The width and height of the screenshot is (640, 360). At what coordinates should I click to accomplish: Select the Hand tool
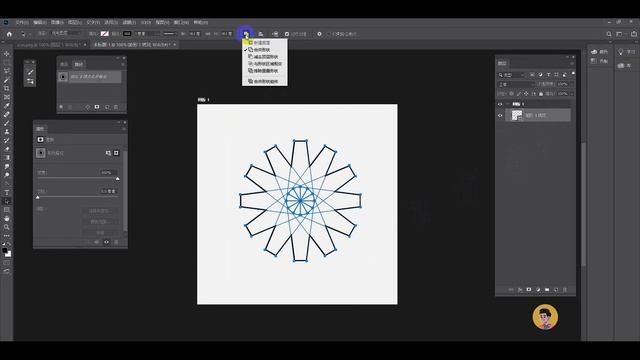(7, 218)
